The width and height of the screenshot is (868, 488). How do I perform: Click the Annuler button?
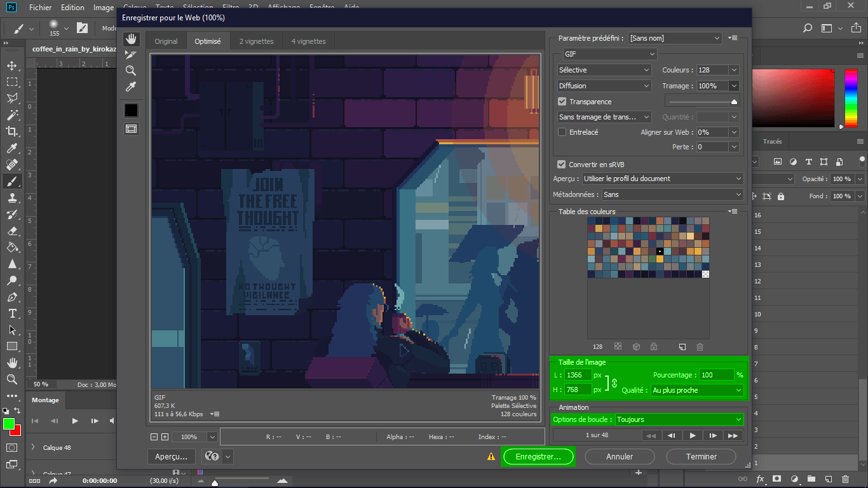(x=619, y=456)
